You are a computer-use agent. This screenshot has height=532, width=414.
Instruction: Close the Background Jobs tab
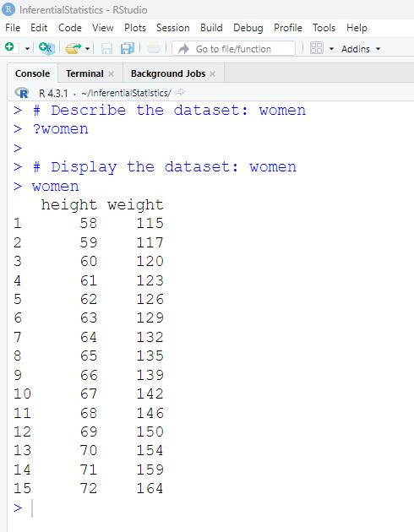(x=212, y=73)
